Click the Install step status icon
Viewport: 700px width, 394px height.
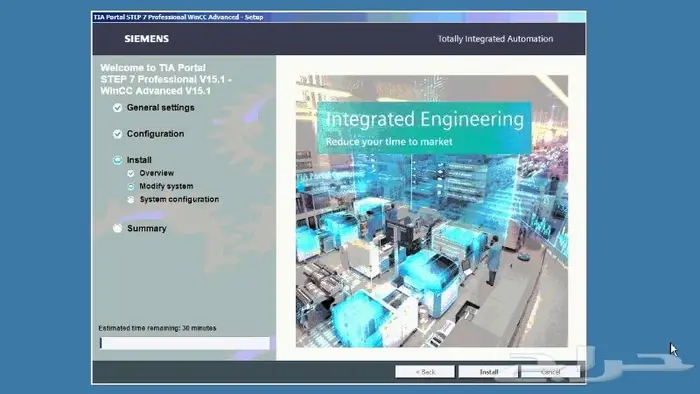pyautogui.click(x=117, y=160)
